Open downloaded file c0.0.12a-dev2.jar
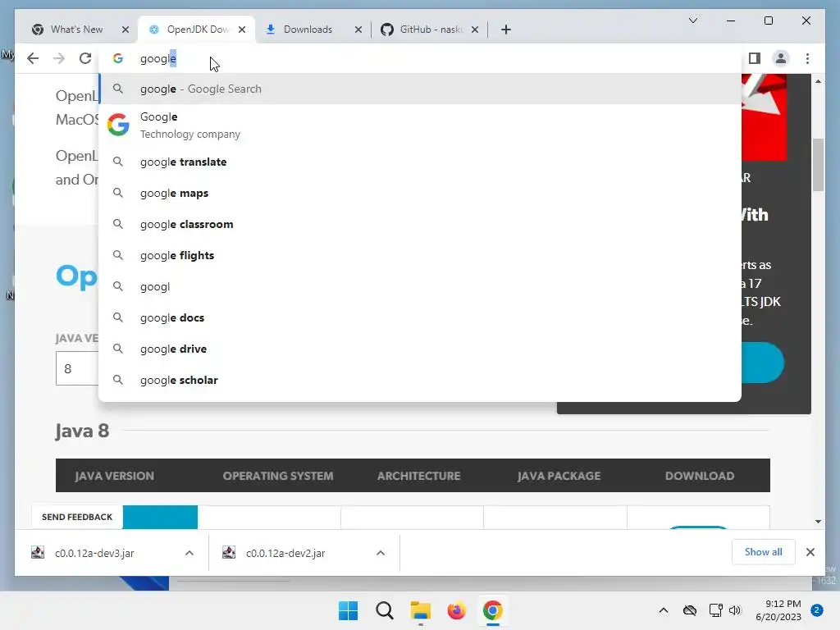This screenshot has height=630, width=840. point(285,553)
